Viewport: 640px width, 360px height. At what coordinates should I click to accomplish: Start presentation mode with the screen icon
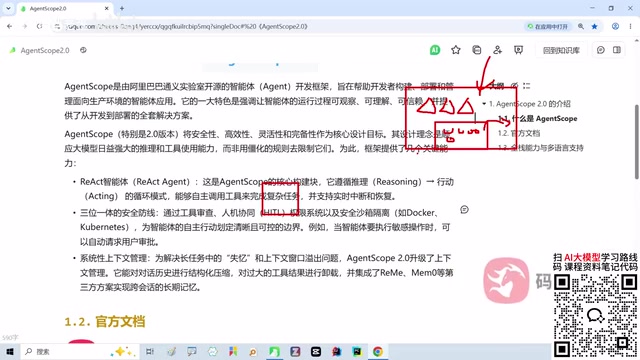click(x=518, y=50)
